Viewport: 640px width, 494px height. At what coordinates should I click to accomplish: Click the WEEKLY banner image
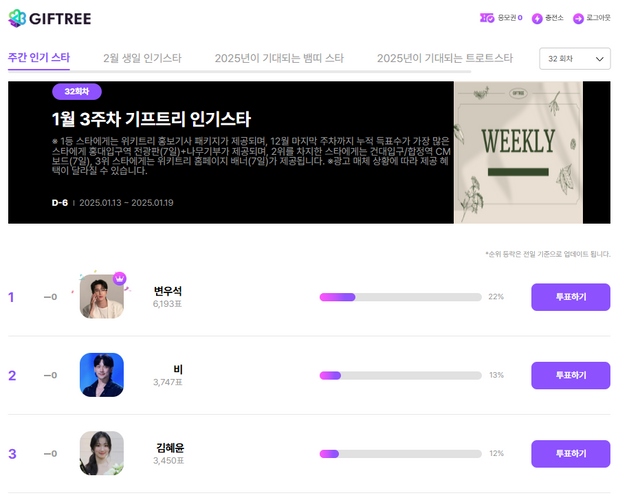click(x=518, y=152)
